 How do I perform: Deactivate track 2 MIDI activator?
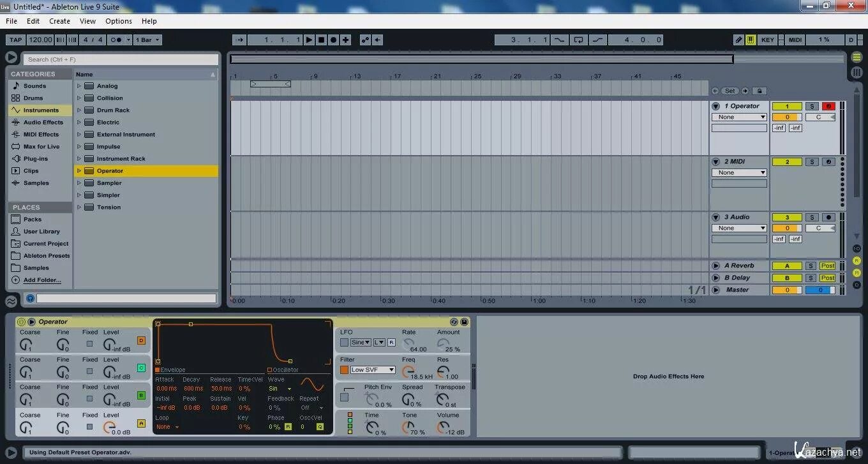[x=787, y=161]
